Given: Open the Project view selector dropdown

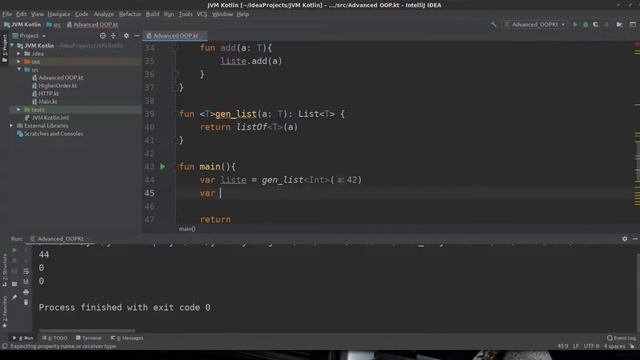Looking at the screenshot, I should 29,36.
